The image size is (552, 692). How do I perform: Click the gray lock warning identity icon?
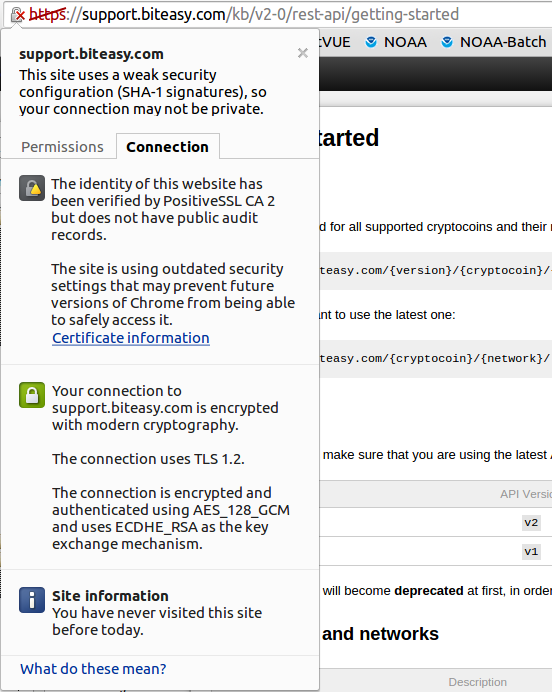point(32,188)
